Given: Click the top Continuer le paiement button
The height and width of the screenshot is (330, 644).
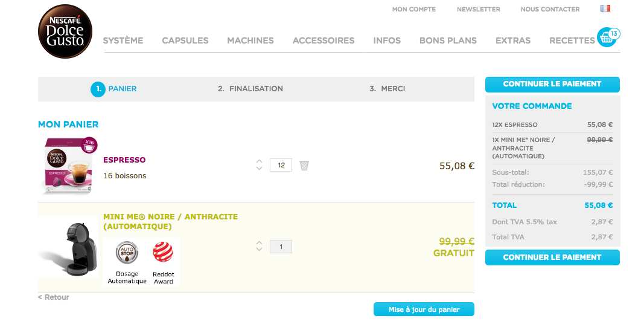Looking at the screenshot, I should (552, 84).
